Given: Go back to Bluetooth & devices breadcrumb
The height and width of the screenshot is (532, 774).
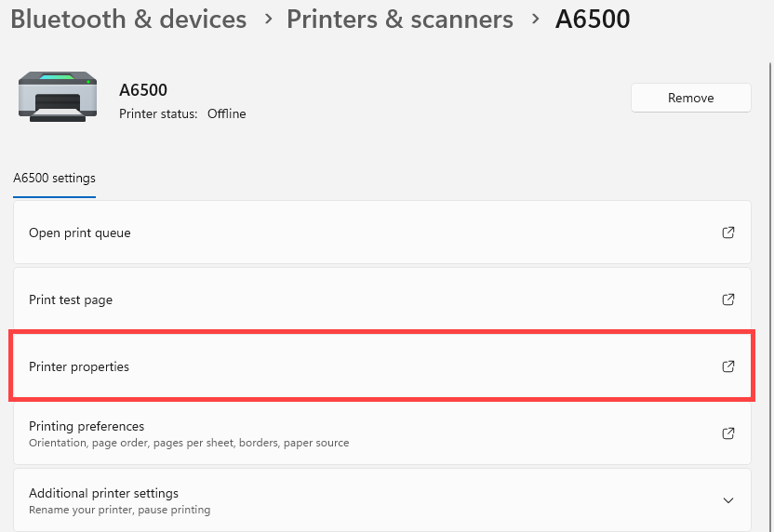Looking at the screenshot, I should 128,20.
